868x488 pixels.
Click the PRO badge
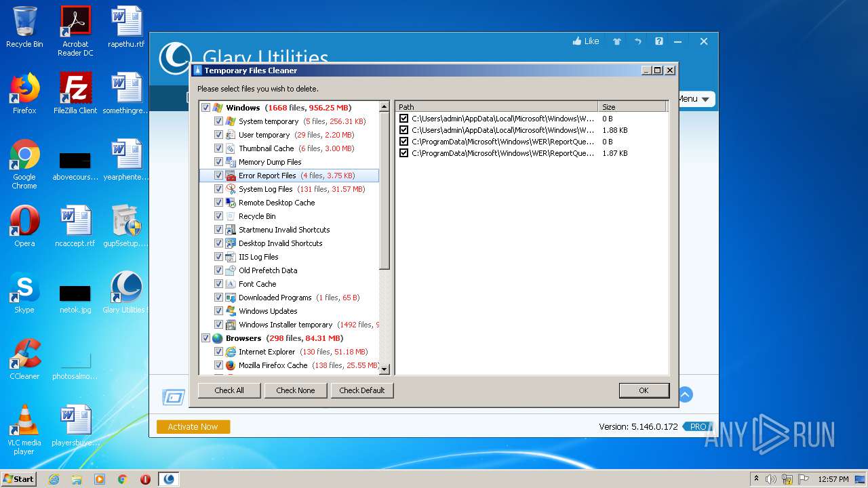pos(698,426)
